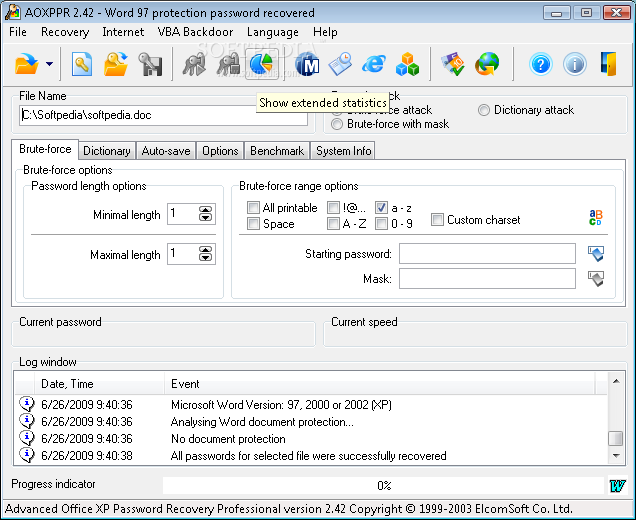Open the File menu
636x520 pixels.
click(x=18, y=32)
